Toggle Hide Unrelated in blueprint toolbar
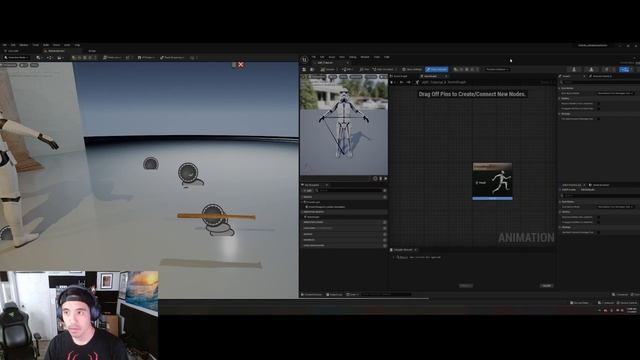The image size is (640, 360). click(383, 69)
